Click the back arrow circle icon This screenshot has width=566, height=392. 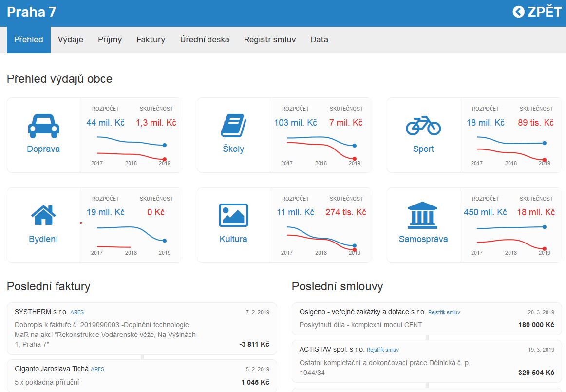pos(519,12)
